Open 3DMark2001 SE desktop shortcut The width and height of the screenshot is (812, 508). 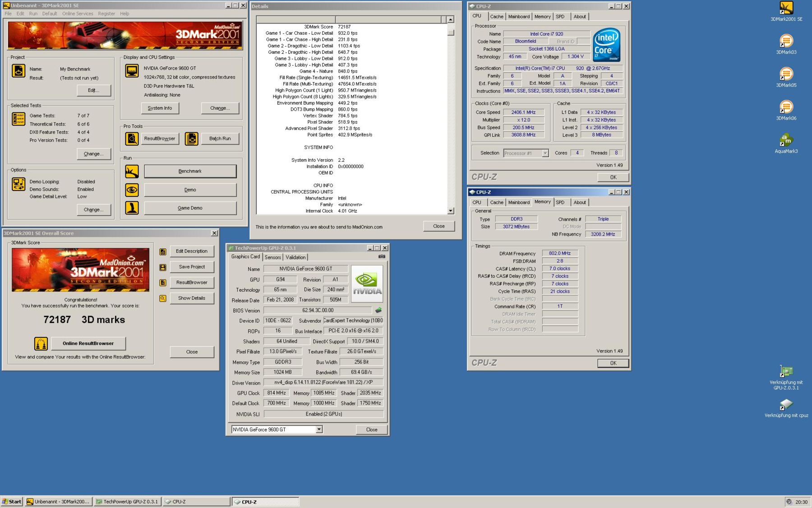click(786, 11)
